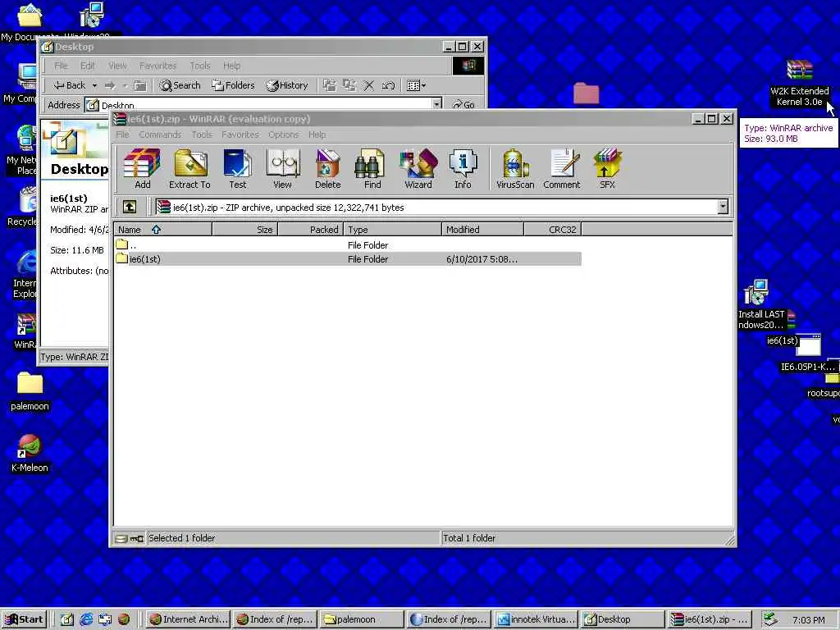The width and height of the screenshot is (840, 630).
Task: Run VirusScan on the archive
Action: (515, 169)
